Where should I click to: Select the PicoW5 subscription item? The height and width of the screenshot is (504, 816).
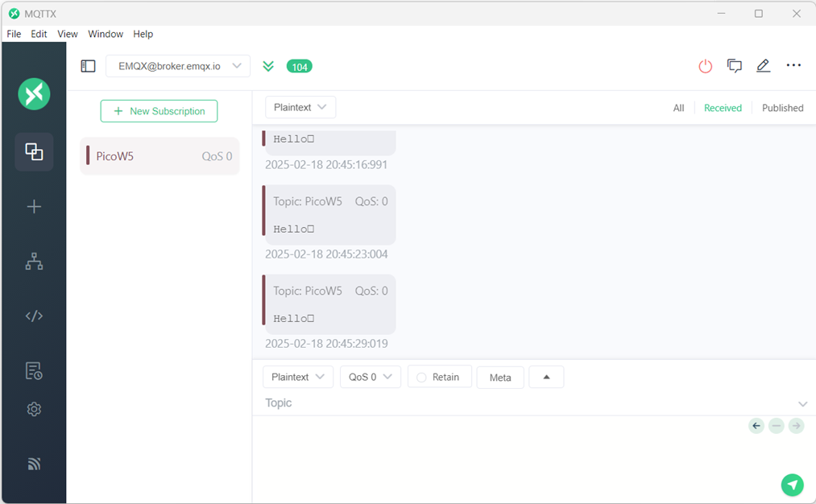click(x=159, y=156)
